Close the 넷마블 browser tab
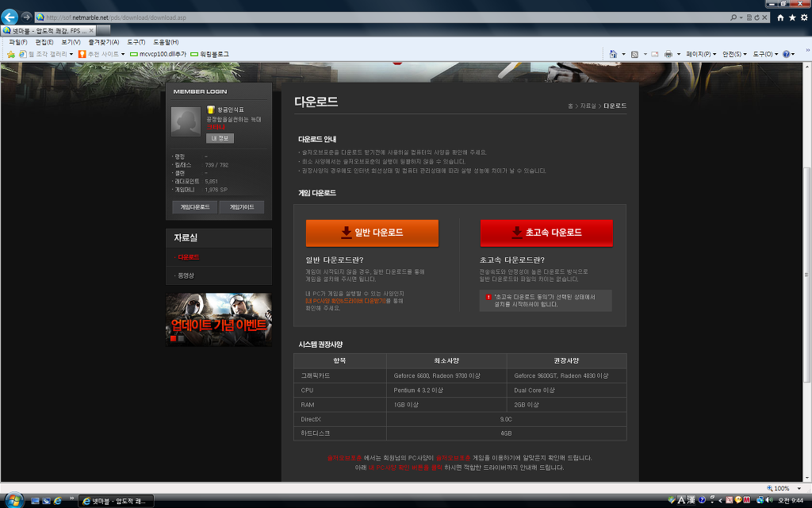Viewport: 812px width, 508px height. (91, 31)
